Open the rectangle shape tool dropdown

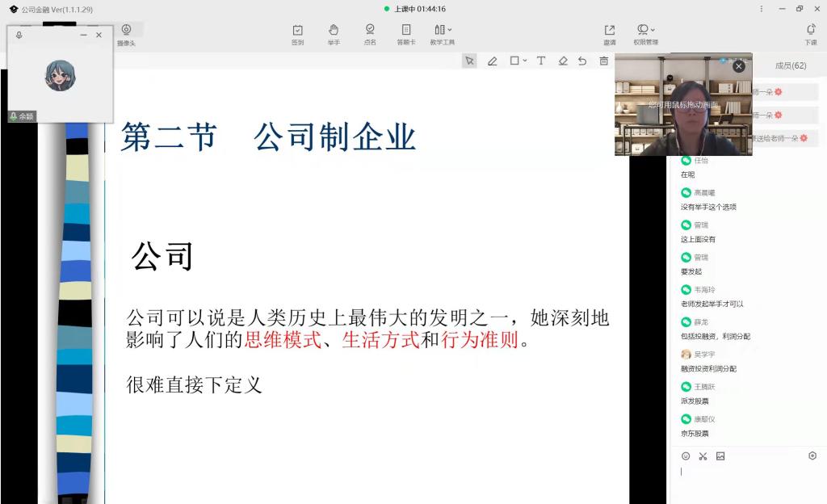tap(518, 61)
